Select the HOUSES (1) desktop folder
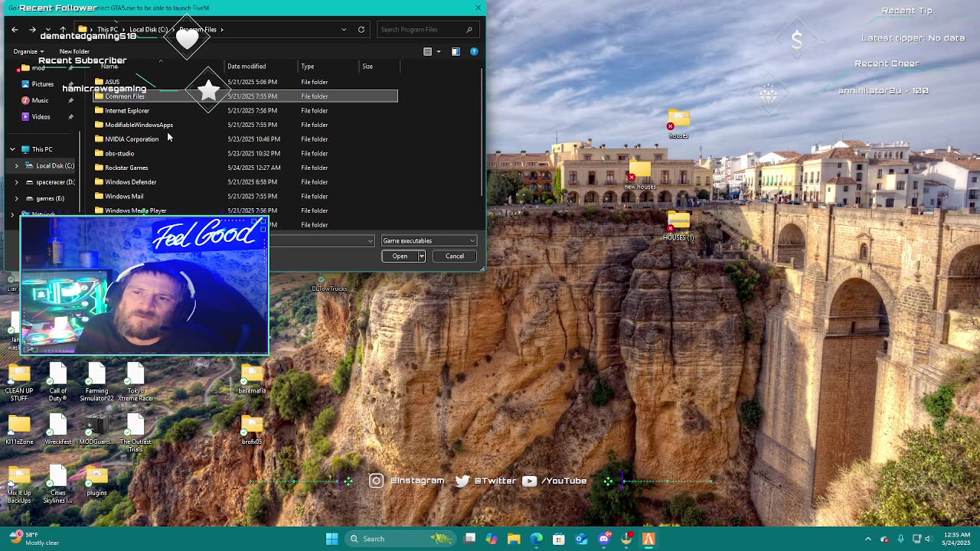The width and height of the screenshot is (980, 551). coord(678,227)
